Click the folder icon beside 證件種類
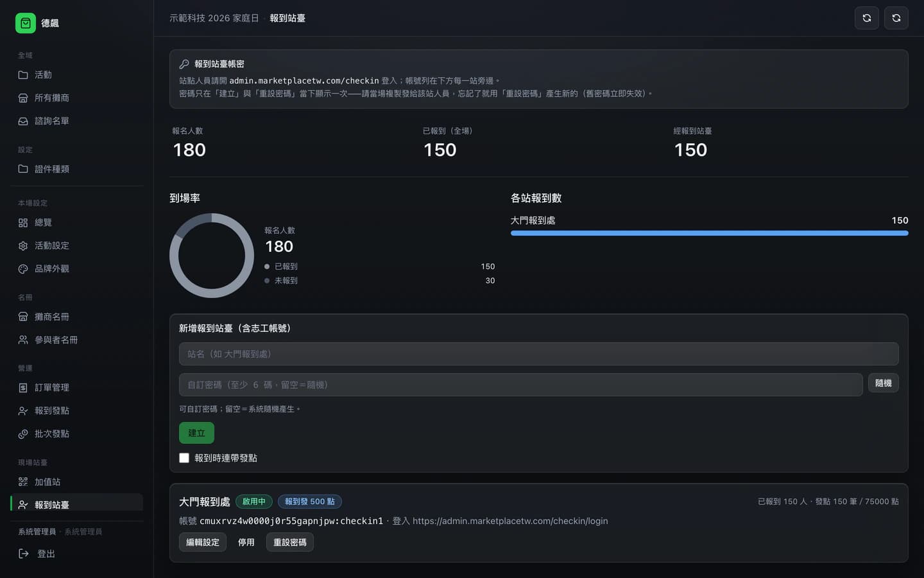The height and width of the screenshot is (578, 924). point(23,169)
